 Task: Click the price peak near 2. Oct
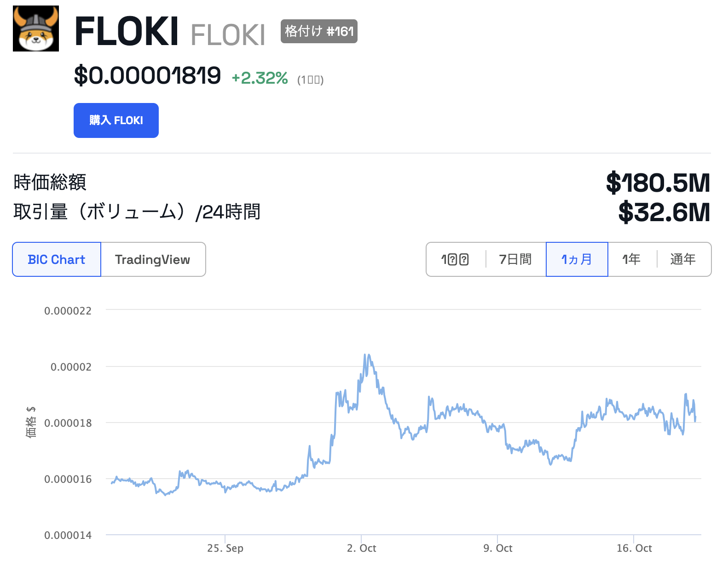(x=367, y=355)
